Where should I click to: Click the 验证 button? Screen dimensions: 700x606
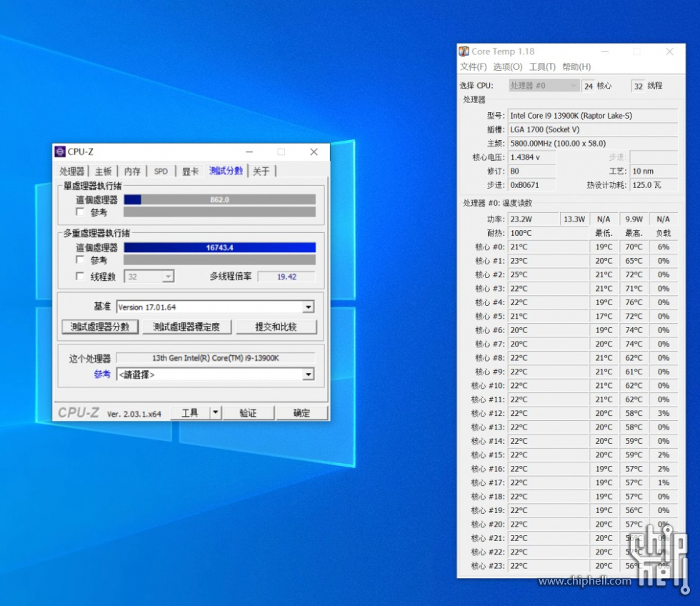[x=249, y=412]
